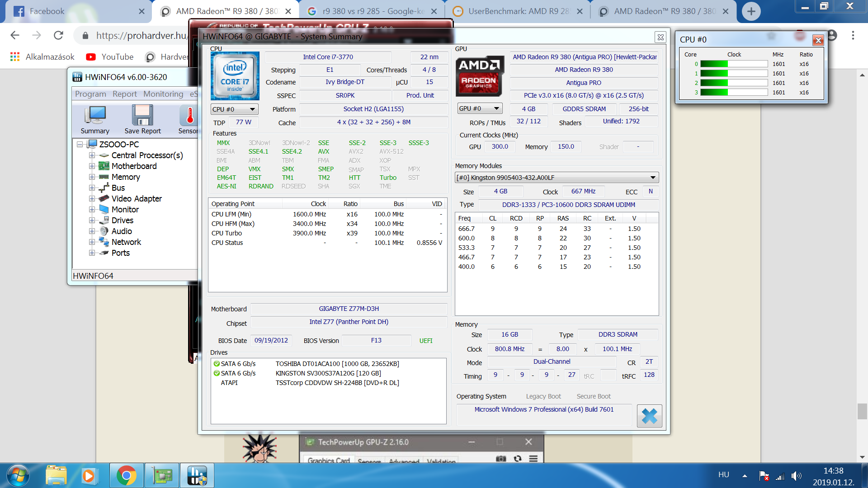Expand the Memory tree node
Viewport: 868px width, 488px height.
point(92,177)
